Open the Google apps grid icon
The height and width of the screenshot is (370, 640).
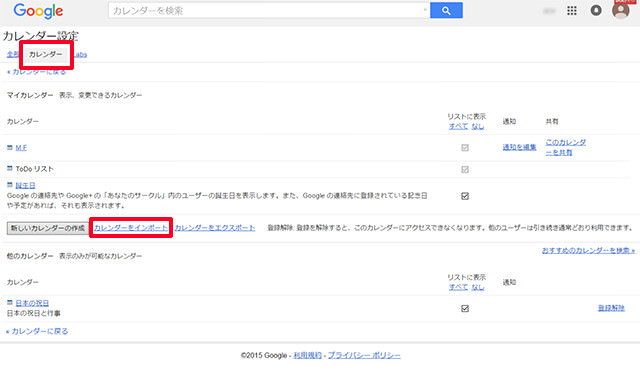(572, 11)
